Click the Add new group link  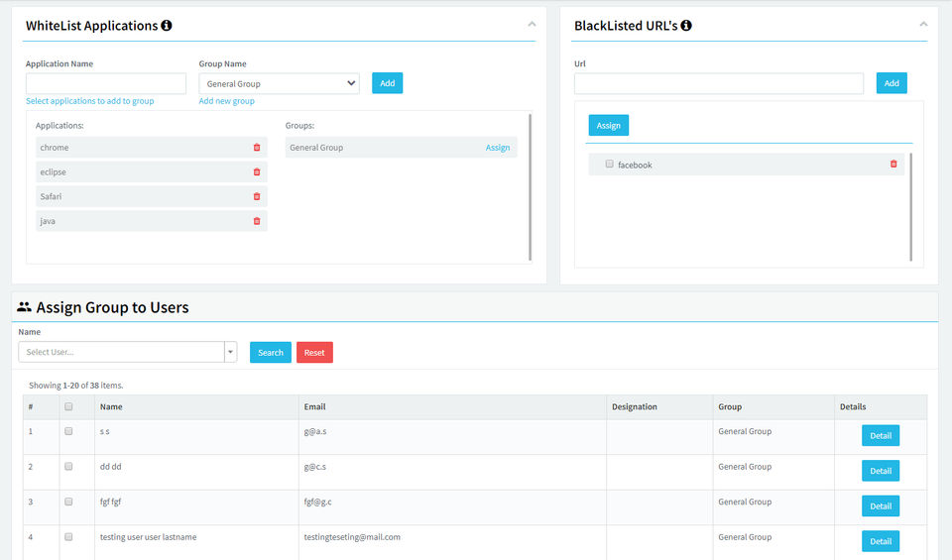tap(226, 101)
